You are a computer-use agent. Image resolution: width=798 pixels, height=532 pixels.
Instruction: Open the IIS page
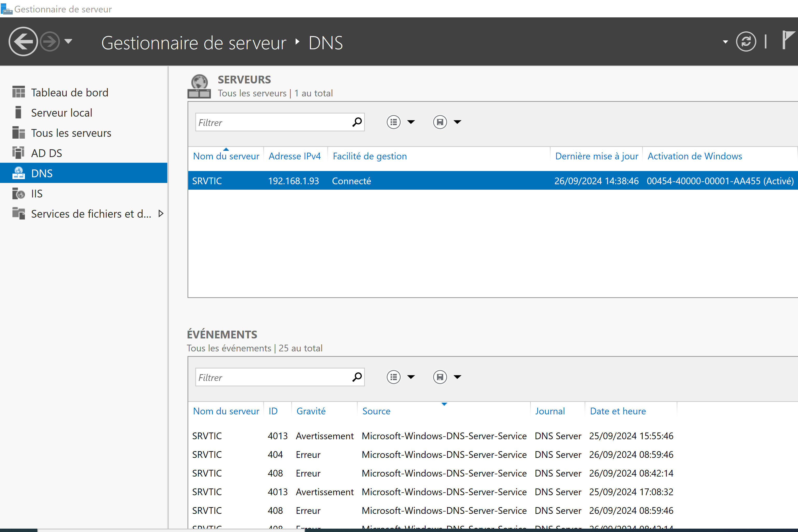[x=37, y=193]
